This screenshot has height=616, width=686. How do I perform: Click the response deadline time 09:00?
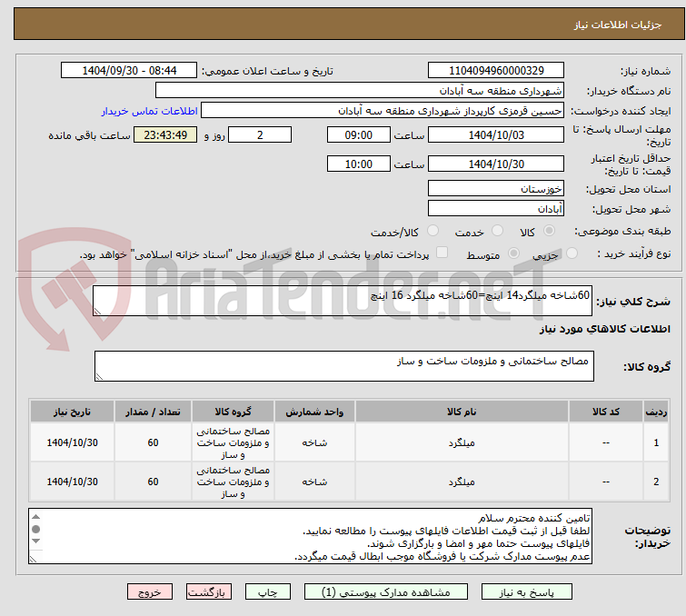coord(359,134)
